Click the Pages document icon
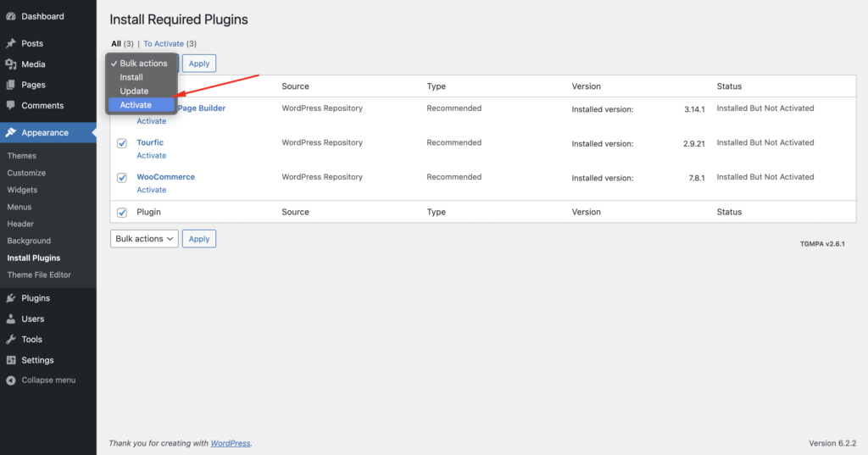This screenshot has height=455, width=868. [11, 85]
